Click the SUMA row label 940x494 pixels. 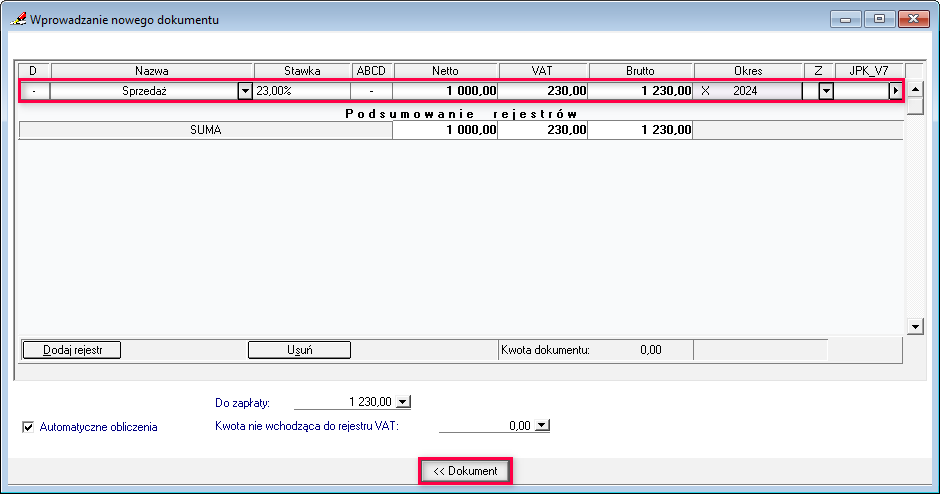click(x=206, y=130)
